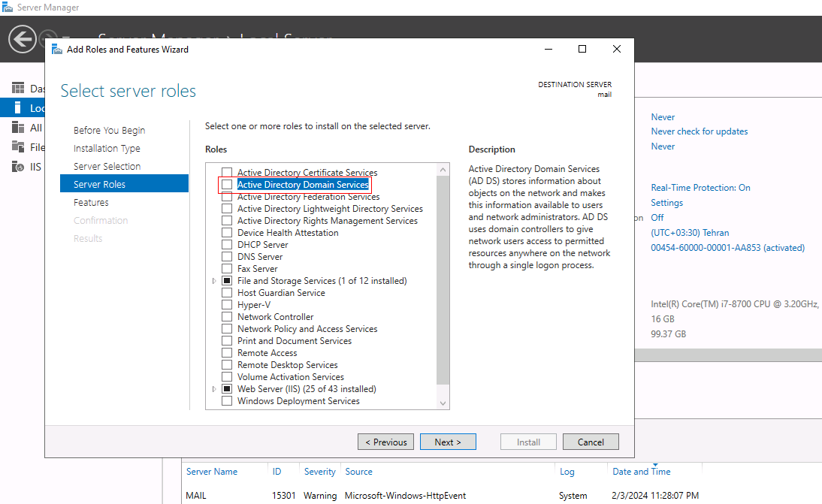Sort events by Severity column
The image size is (822, 504).
[320, 472]
